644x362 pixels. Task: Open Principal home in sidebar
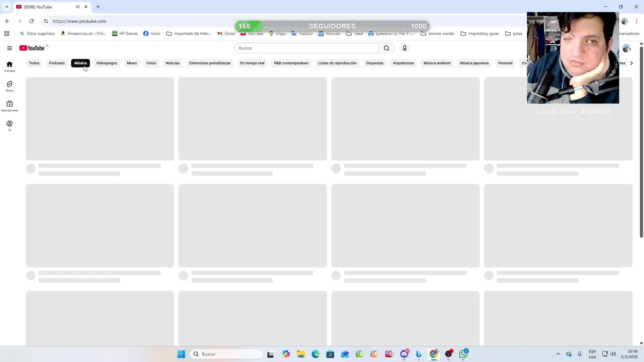(x=10, y=66)
